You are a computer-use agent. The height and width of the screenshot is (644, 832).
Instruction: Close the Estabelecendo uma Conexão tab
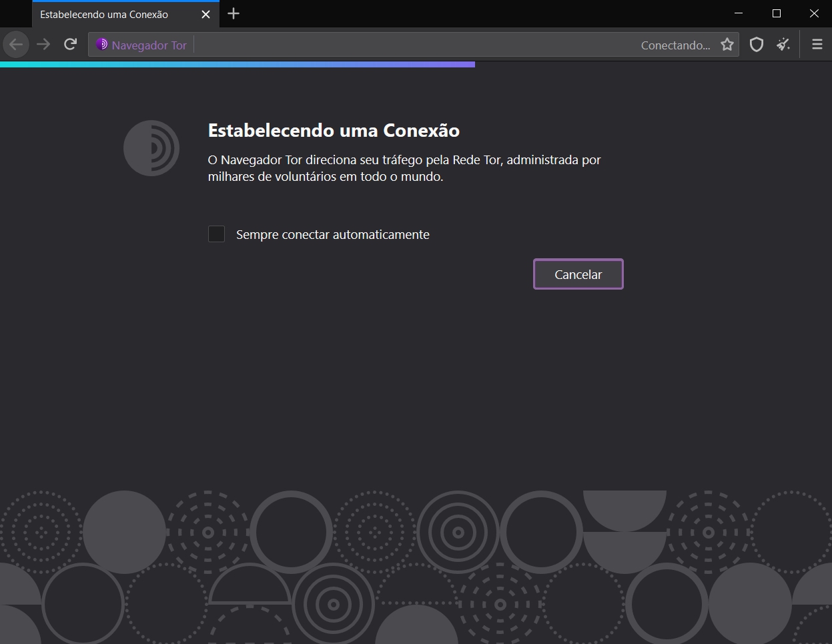tap(205, 14)
